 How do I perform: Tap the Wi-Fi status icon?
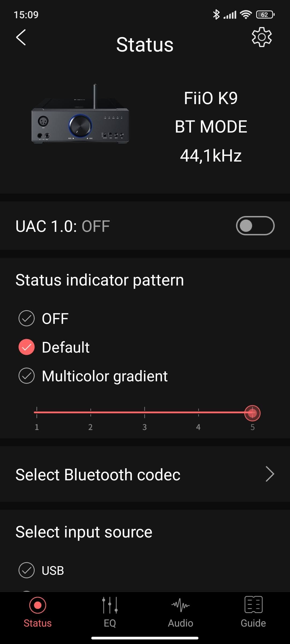246,14
